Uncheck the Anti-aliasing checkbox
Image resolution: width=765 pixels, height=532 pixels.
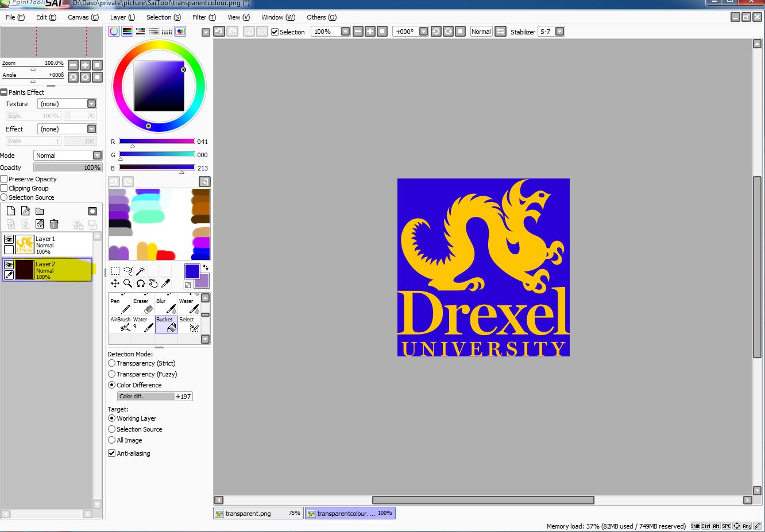click(112, 453)
